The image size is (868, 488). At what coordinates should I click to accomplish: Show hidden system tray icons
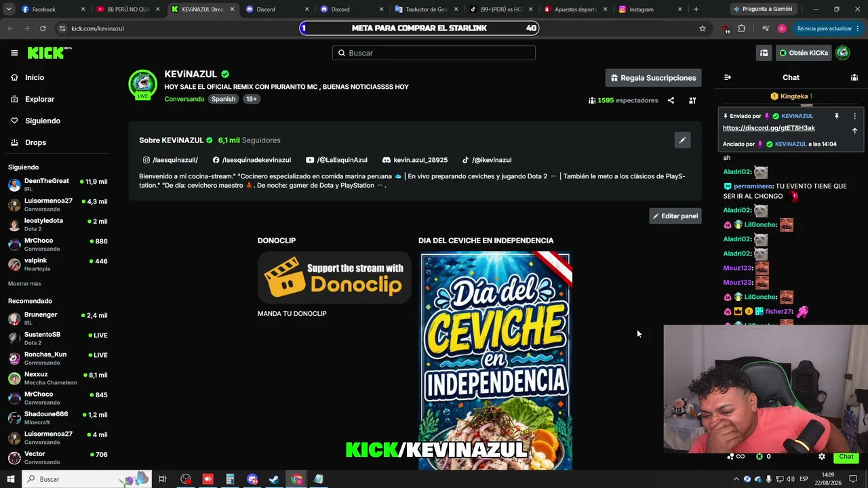(x=736, y=479)
